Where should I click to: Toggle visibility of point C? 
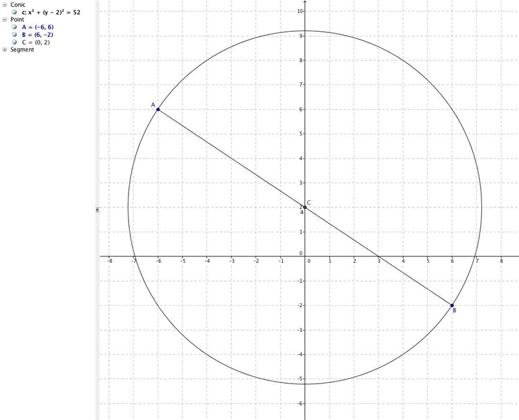(x=14, y=42)
